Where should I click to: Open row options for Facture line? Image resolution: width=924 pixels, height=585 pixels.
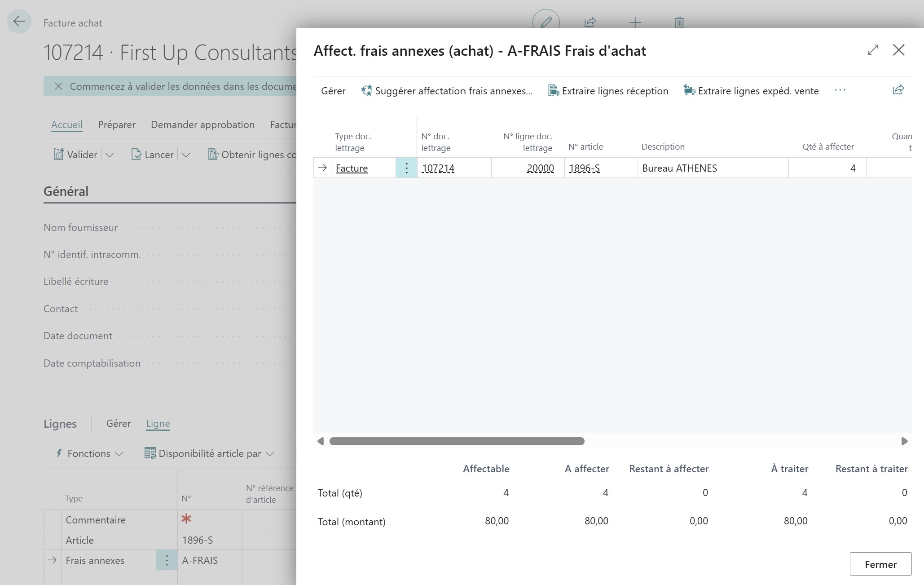(x=406, y=168)
